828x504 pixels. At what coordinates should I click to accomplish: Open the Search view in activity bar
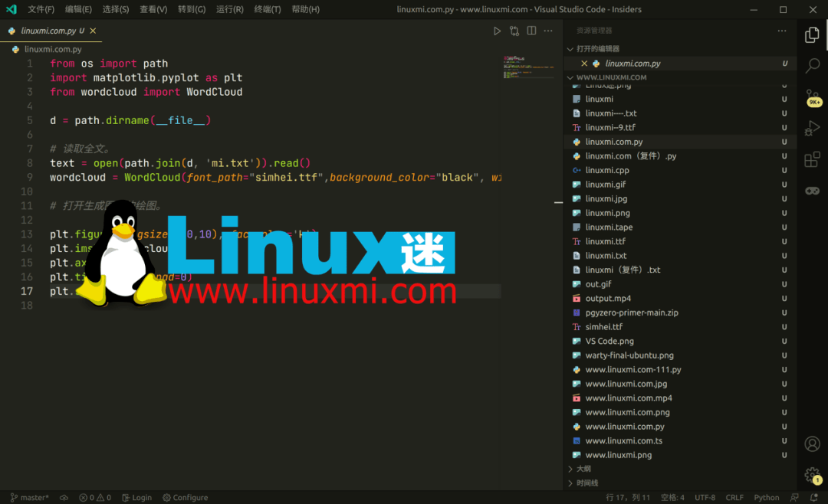812,66
